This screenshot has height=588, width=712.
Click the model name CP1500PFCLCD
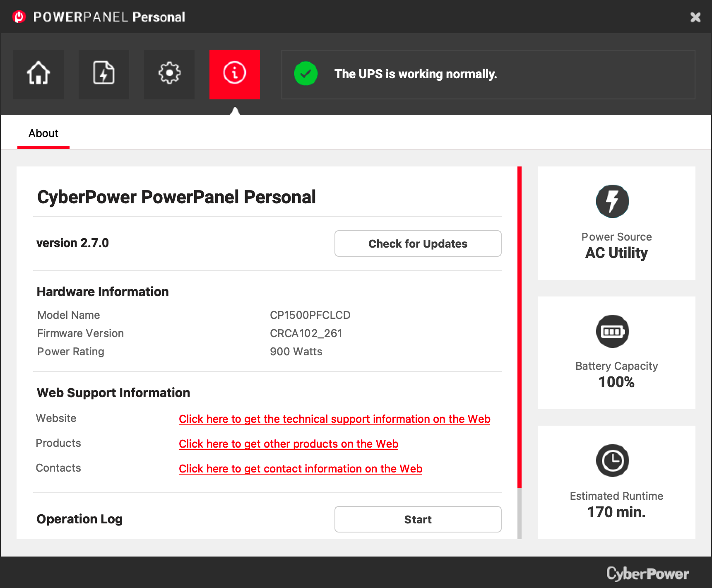(310, 315)
